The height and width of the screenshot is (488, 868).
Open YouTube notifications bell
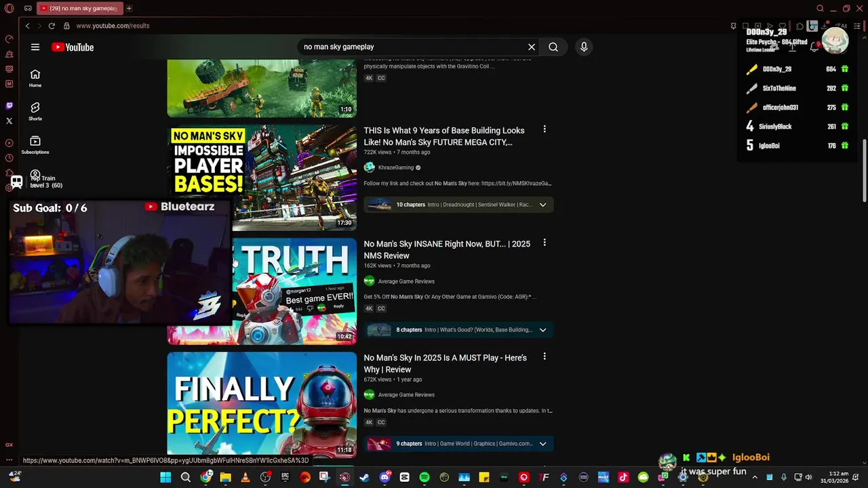tap(814, 47)
